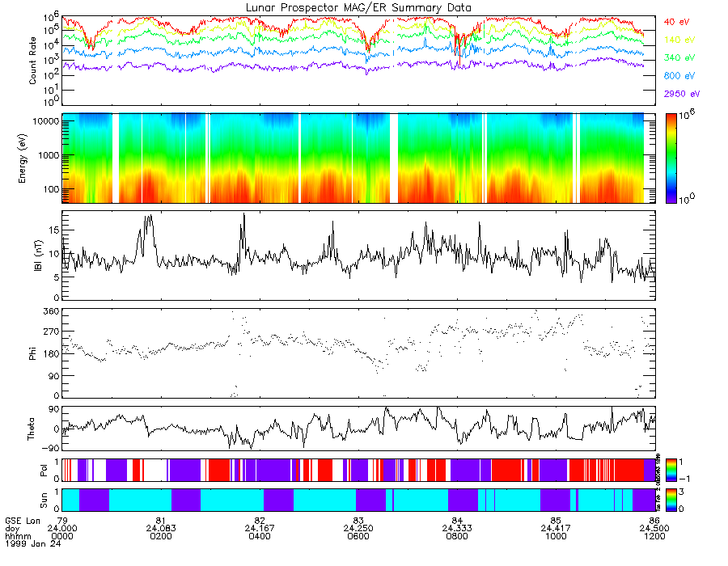Click the Sun panel color scale bar
Viewport: 728px width, 566px height.
click(x=671, y=500)
